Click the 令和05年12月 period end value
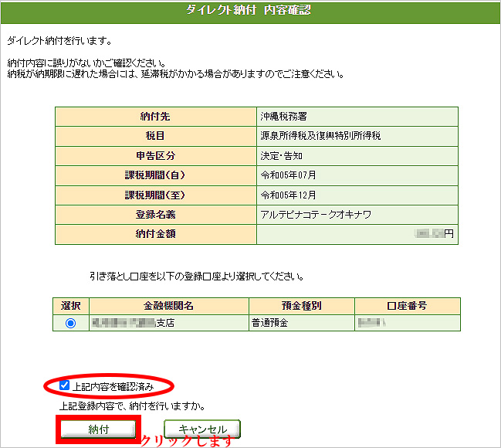This screenshot has width=501, height=448. tap(289, 195)
